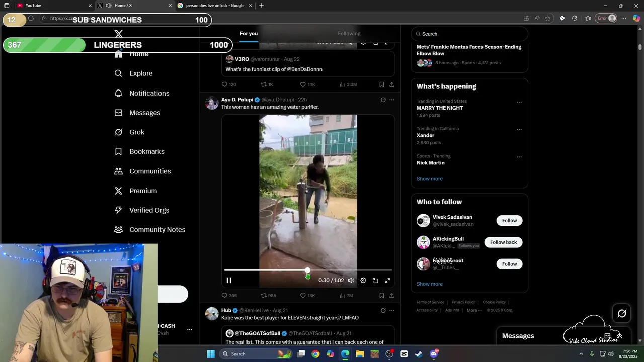Open Explore in the X sidebar
Screen dimensions: 644x362
[x=134, y=73]
